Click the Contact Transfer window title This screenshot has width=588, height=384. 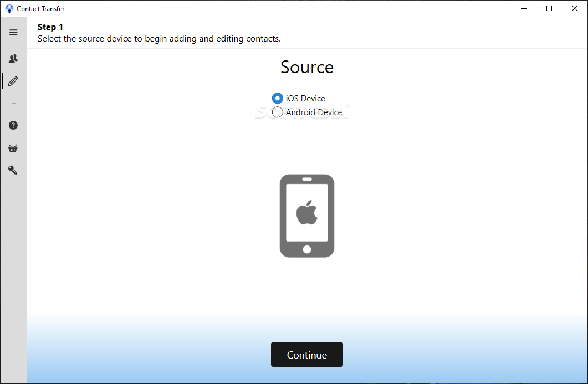[x=40, y=9]
